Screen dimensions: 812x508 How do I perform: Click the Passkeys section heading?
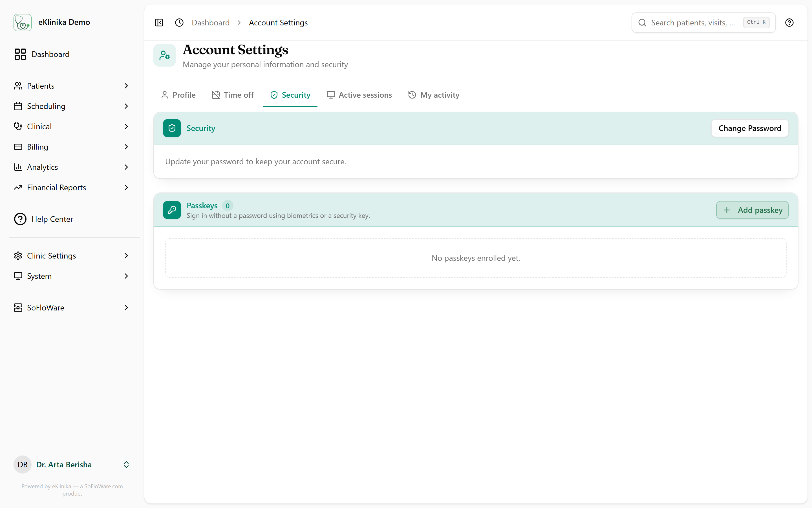202,206
